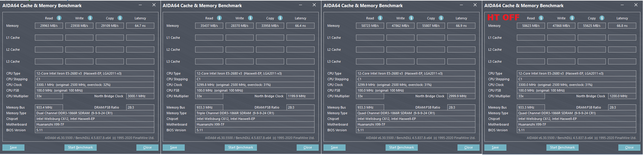
Task: Show Write info icon in HT OFF window
Action: (572, 18)
